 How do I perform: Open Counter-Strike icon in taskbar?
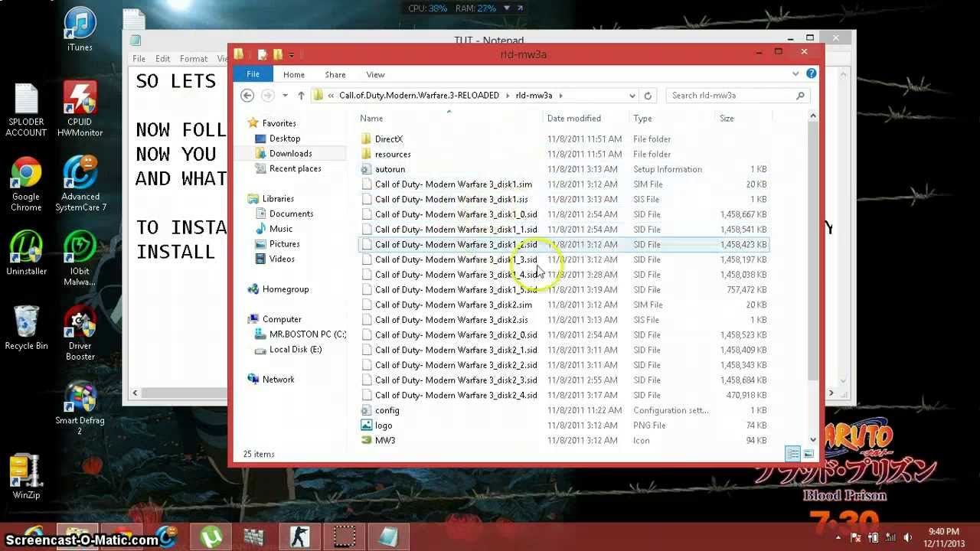[x=299, y=537]
